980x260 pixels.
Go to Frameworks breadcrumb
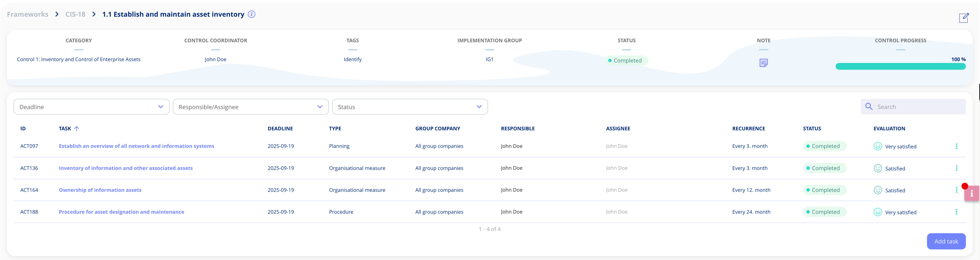coord(27,14)
